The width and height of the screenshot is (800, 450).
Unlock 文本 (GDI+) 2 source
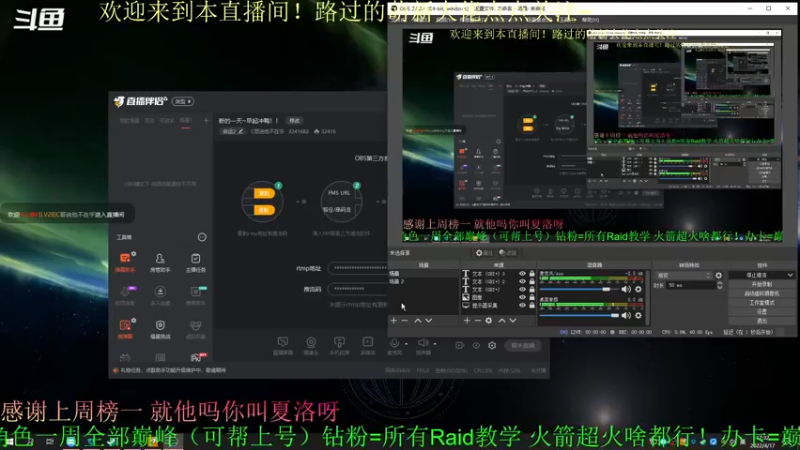click(532, 282)
